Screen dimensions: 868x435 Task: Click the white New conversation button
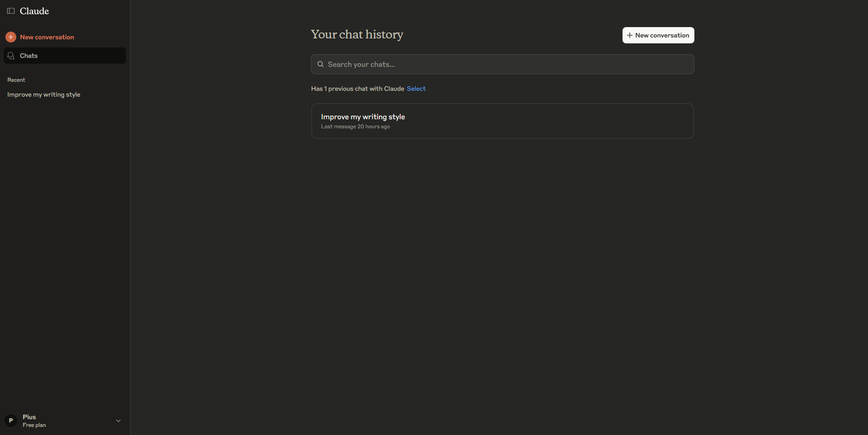pos(658,35)
